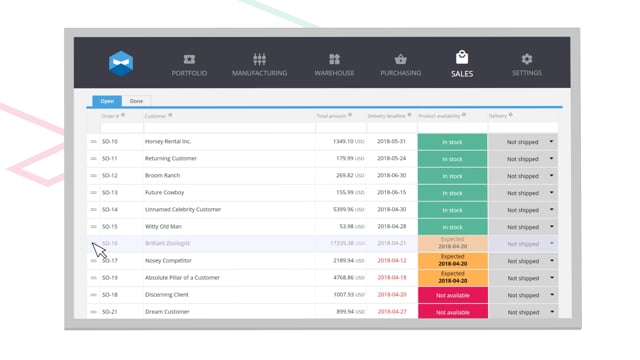Go to the Manufacturing section icon
The width and height of the screenshot is (640, 360).
(259, 59)
